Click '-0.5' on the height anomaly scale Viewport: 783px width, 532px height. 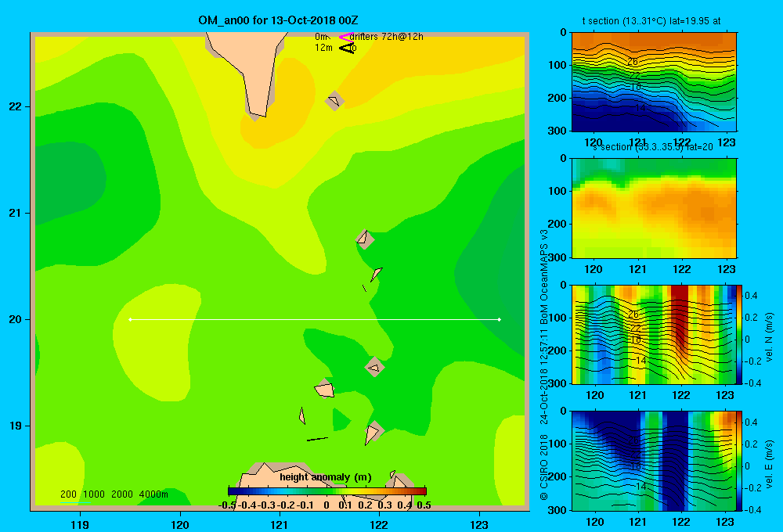coord(227,505)
